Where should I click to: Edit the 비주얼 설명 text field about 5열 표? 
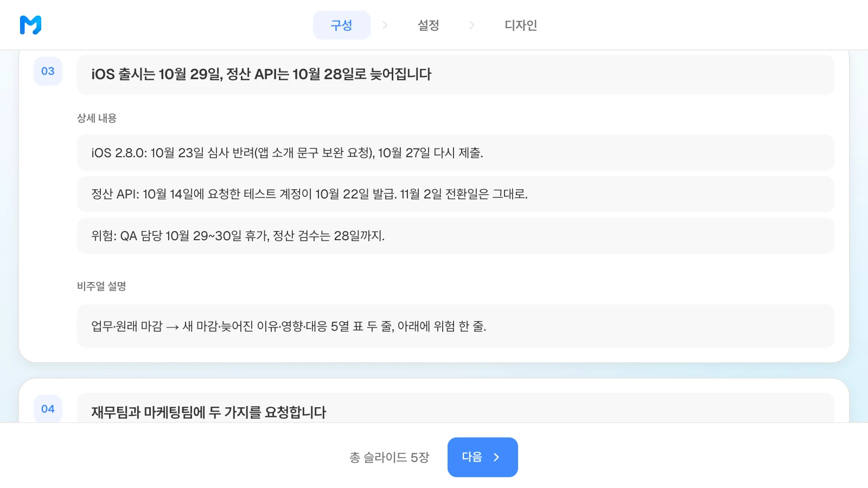click(456, 326)
